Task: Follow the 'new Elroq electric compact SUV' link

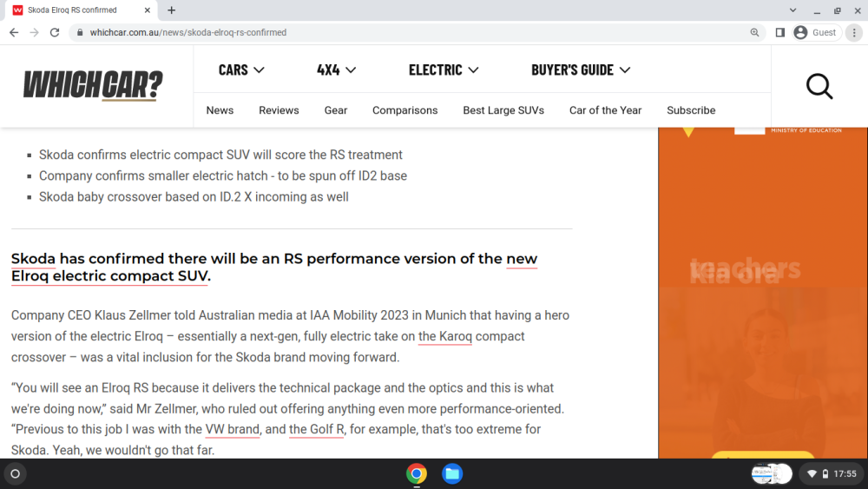Action: pos(109,276)
